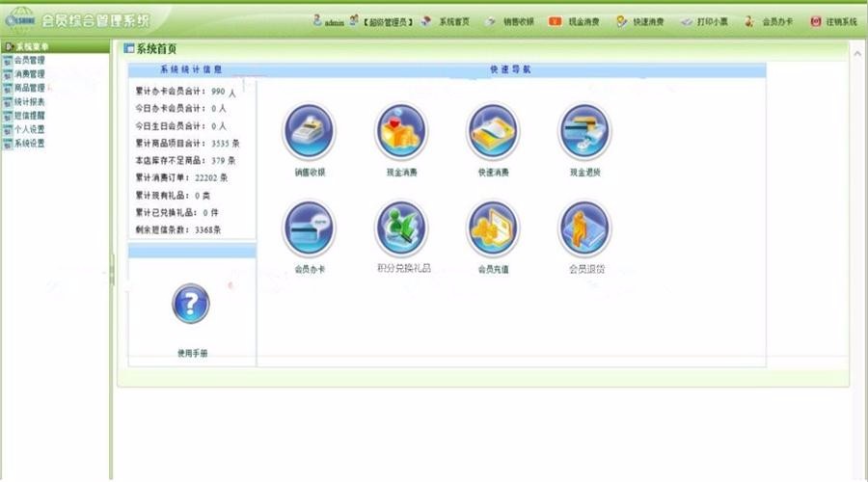Image resolution: width=868 pixels, height=482 pixels.
Task: Click the 快速导航 panel header
Action: coord(510,69)
